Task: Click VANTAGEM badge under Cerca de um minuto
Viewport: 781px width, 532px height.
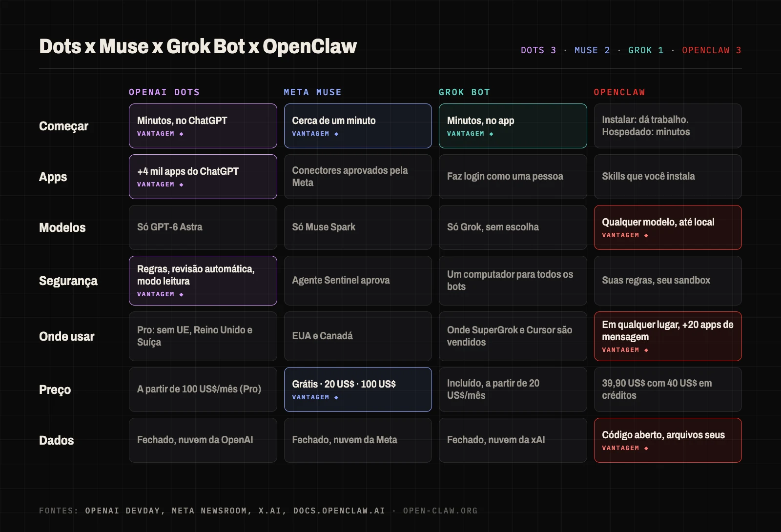Action: 315,134
